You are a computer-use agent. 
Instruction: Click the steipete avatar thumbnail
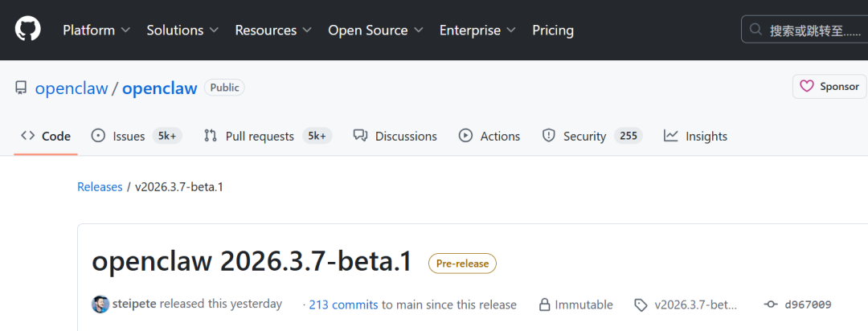pos(100,304)
